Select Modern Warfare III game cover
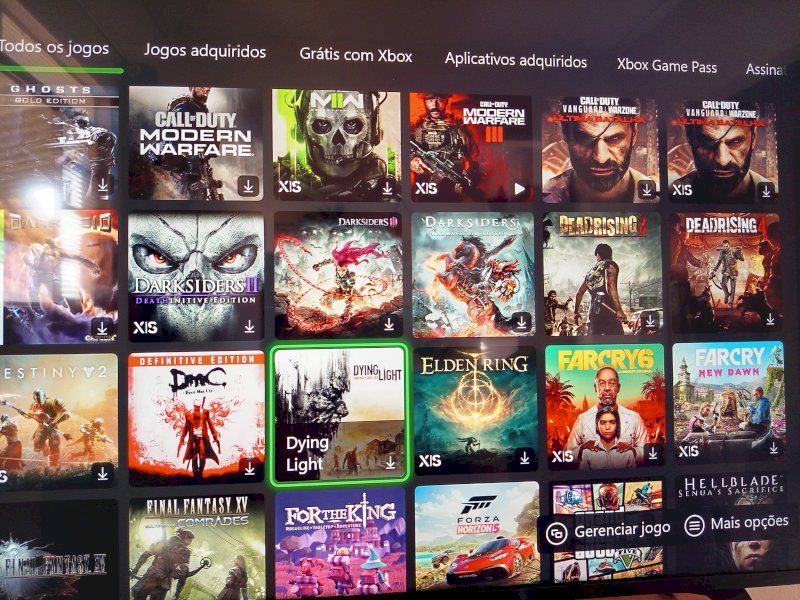Image resolution: width=800 pixels, height=600 pixels. tap(470, 147)
